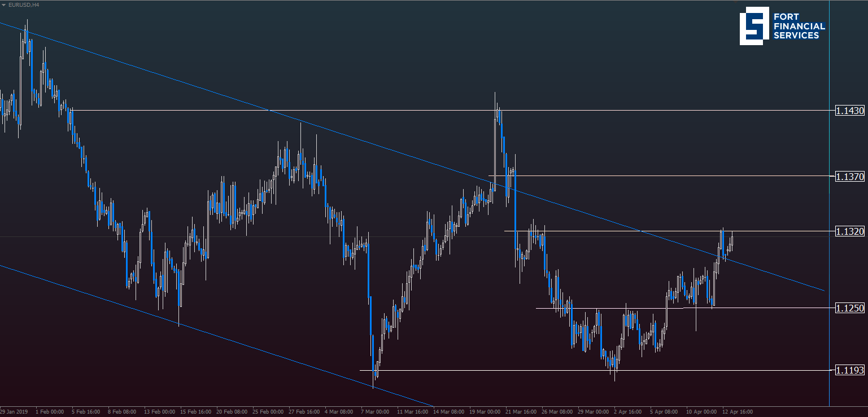Select the 1.1320 price label
The width and height of the screenshot is (868, 417).
coord(849,231)
